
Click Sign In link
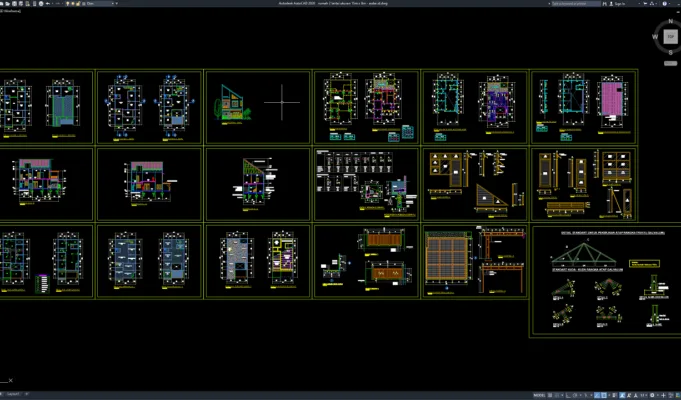(620, 3)
